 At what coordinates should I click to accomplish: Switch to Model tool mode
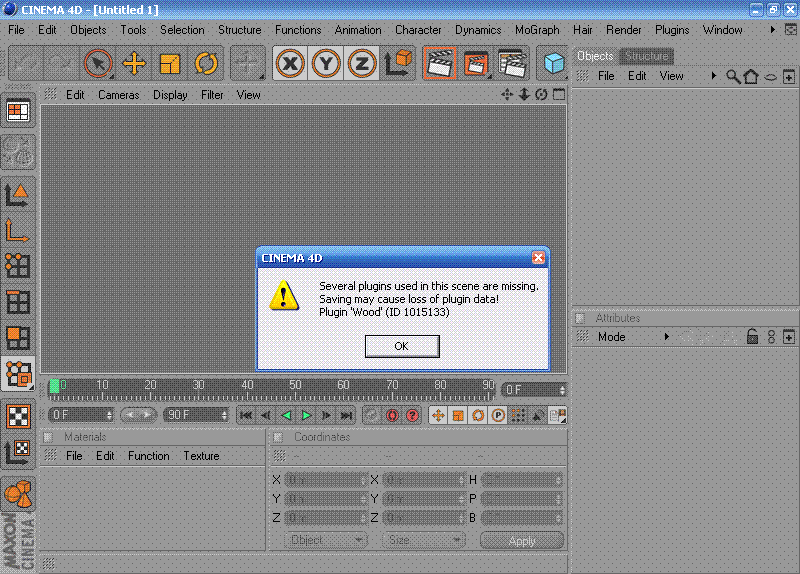[x=18, y=194]
